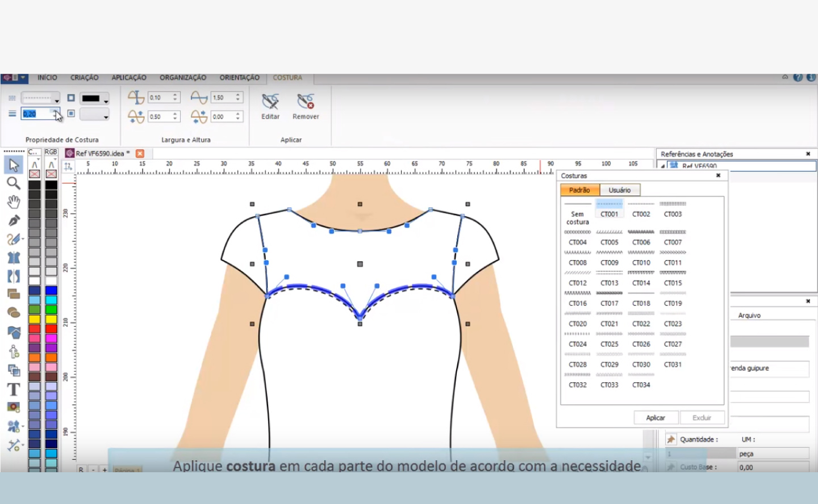The image size is (818, 504).
Task: Choose stitch pattern CT001
Action: [x=610, y=209]
